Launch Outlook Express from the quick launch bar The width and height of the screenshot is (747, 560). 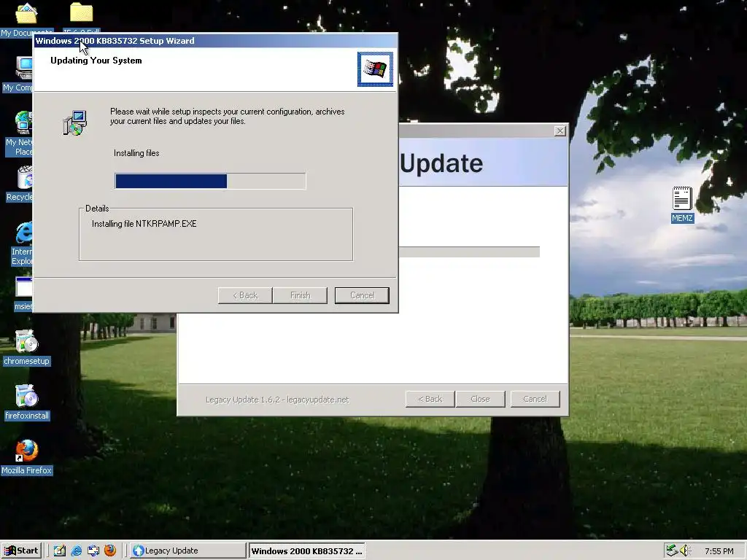point(93,551)
